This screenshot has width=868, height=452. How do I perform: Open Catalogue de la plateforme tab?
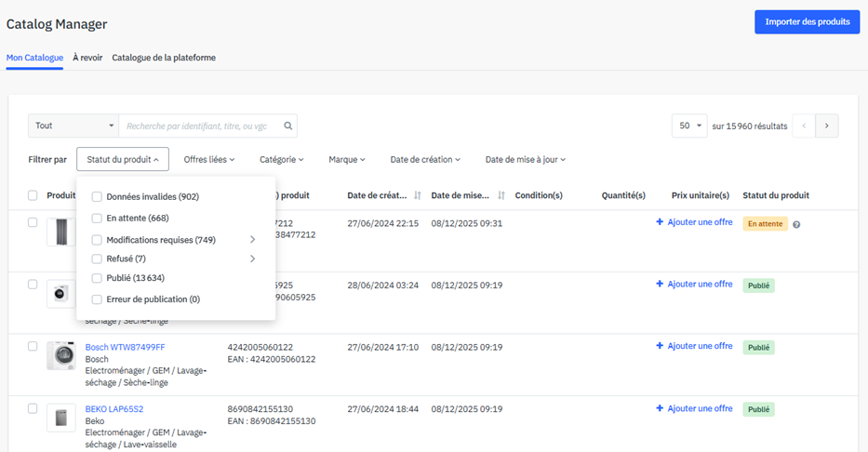(x=164, y=58)
